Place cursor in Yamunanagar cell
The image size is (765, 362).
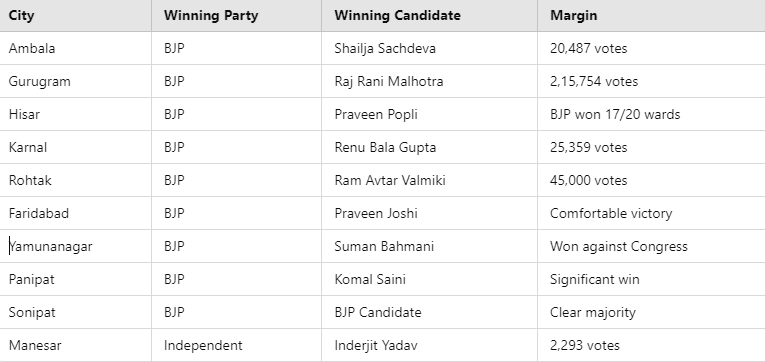pyautogui.click(x=76, y=246)
